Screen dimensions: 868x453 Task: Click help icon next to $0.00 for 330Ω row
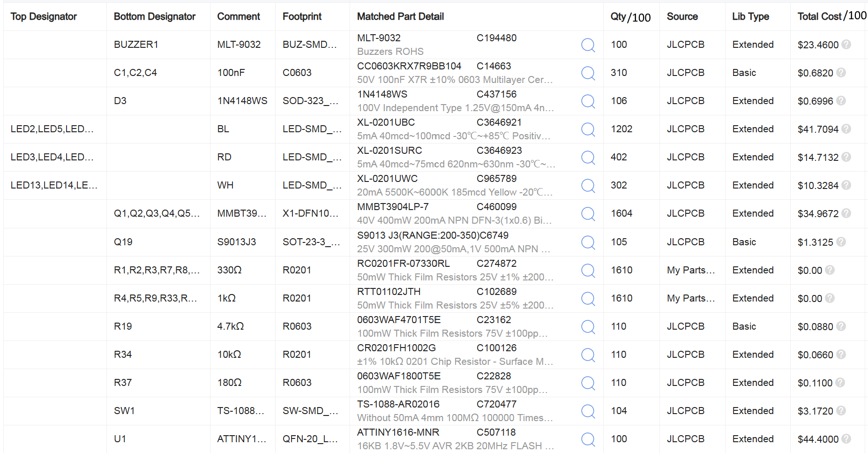point(830,270)
